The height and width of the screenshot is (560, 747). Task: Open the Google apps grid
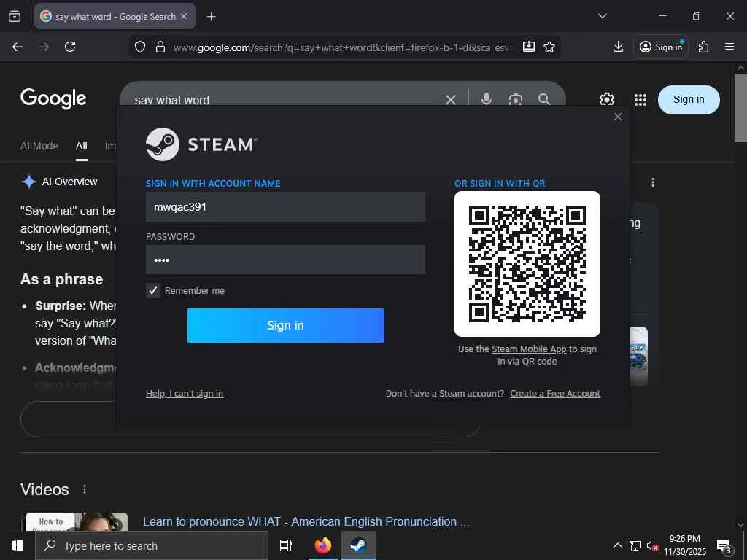click(x=640, y=99)
